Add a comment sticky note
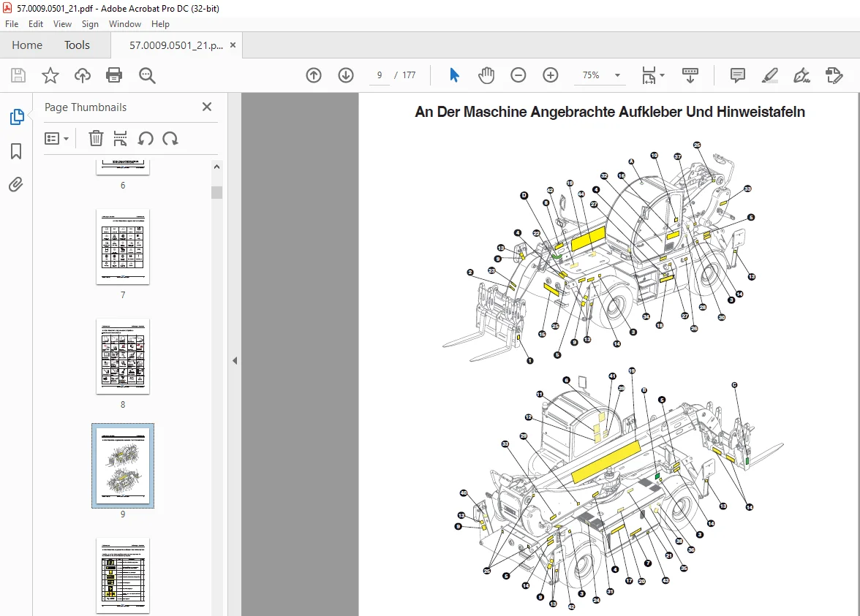 (x=738, y=75)
